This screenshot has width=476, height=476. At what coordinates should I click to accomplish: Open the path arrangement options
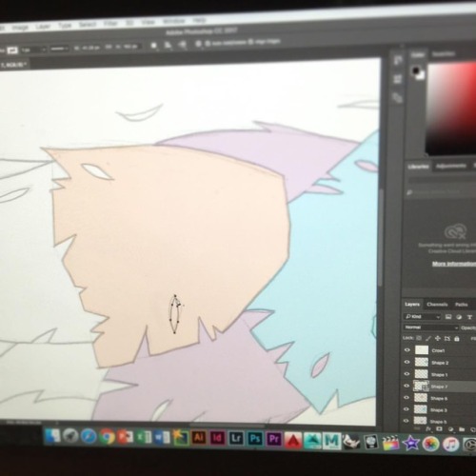183,46
